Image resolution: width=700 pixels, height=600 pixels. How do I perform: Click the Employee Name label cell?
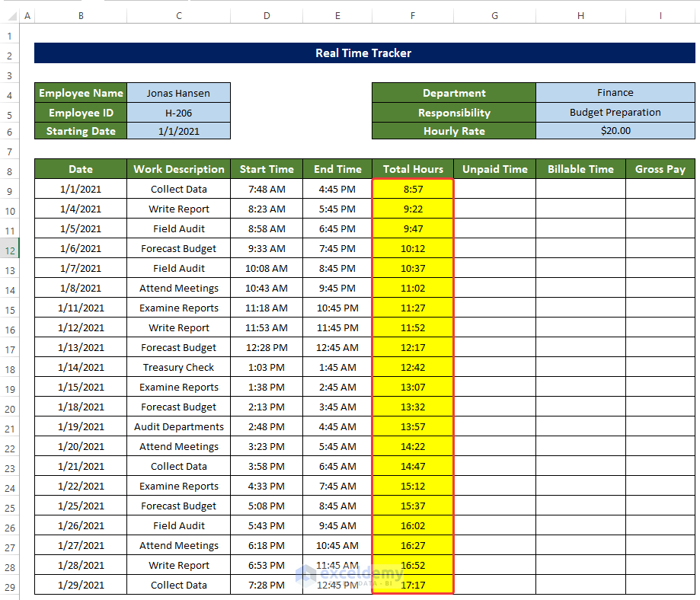tap(81, 93)
